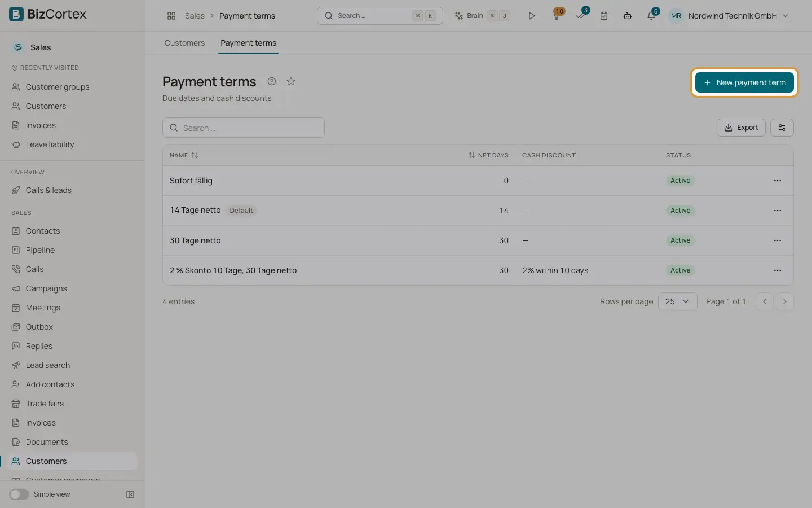Screen dimensions: 812x508
Task: Open the clipboard tasks icon
Action: coord(604,16)
